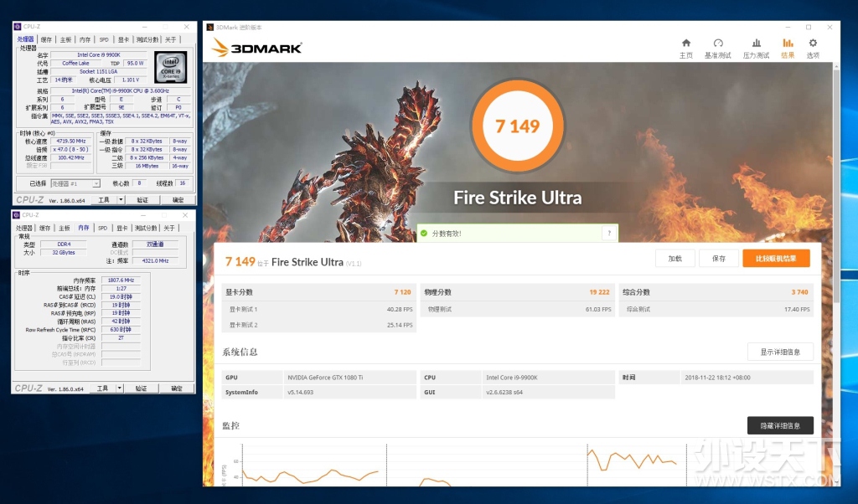Expand tools dropdown arrow in memory CPU-Z window
858x504 pixels.
[119, 388]
